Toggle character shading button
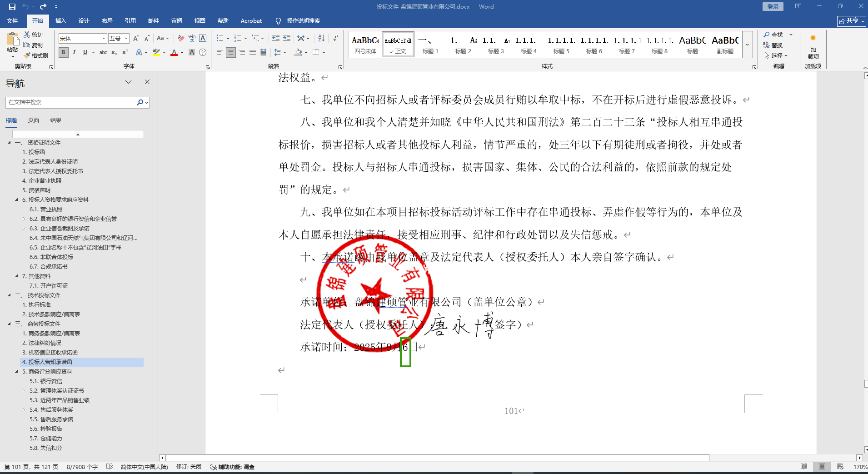868x474 pixels. click(192, 52)
